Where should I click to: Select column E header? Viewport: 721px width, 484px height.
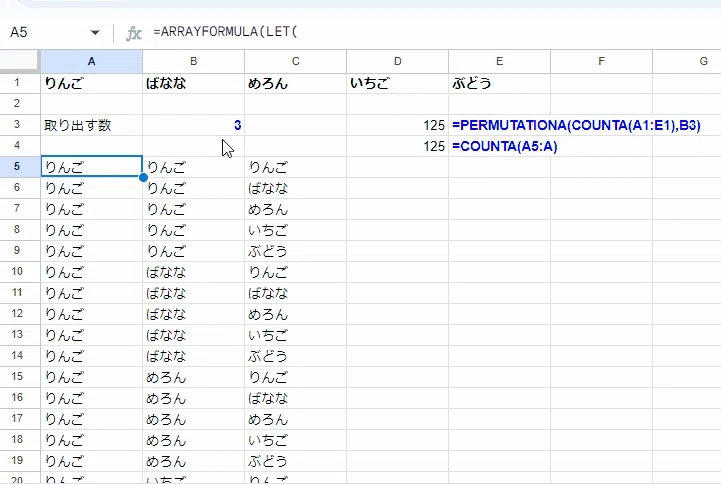[x=499, y=62]
